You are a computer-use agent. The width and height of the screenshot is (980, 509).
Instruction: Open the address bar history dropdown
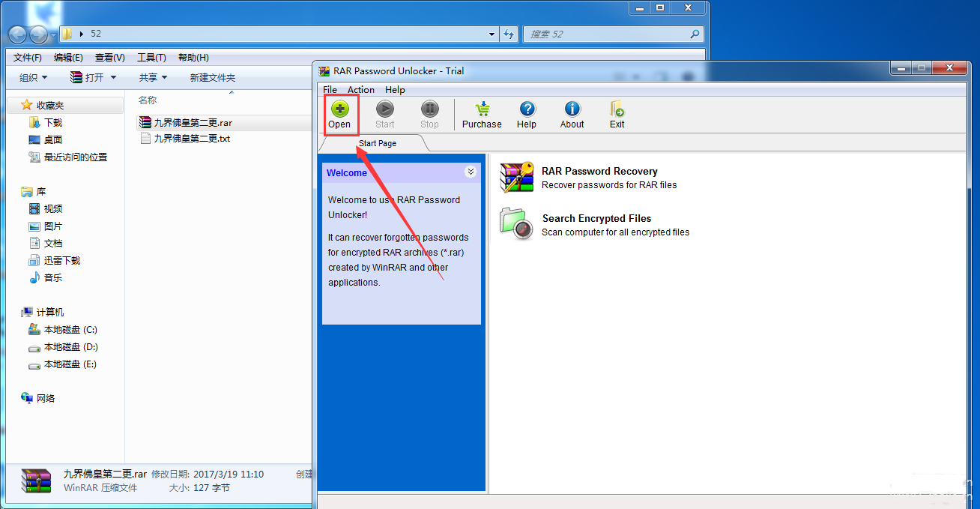[491, 34]
